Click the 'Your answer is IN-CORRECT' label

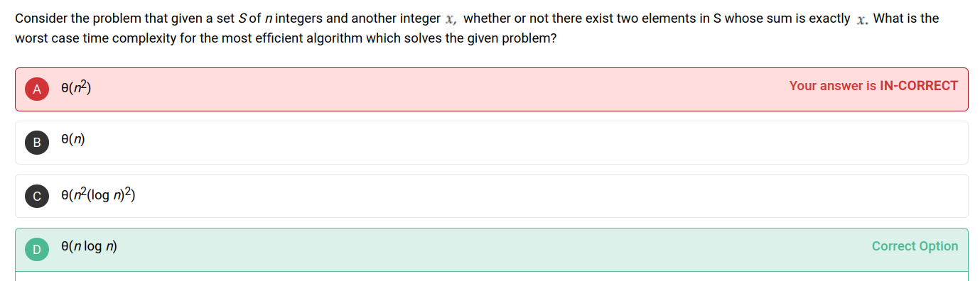click(873, 86)
